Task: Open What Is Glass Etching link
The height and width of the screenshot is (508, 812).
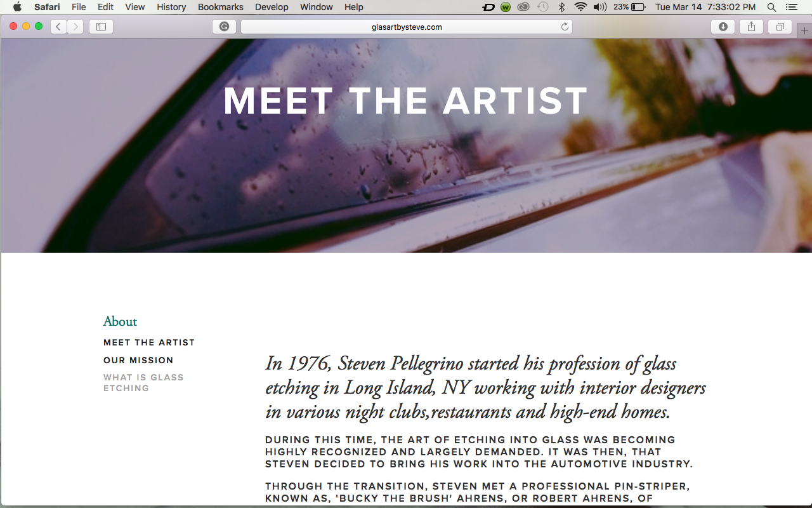Action: click(143, 382)
